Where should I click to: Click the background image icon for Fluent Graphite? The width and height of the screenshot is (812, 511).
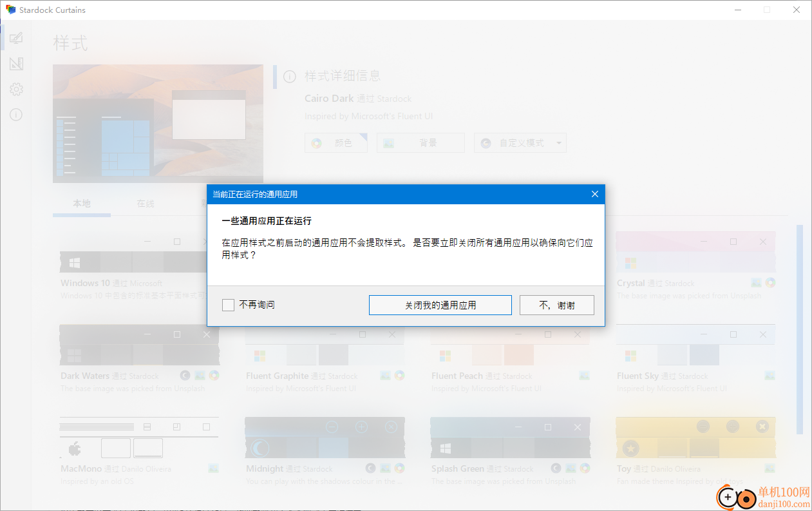click(385, 376)
